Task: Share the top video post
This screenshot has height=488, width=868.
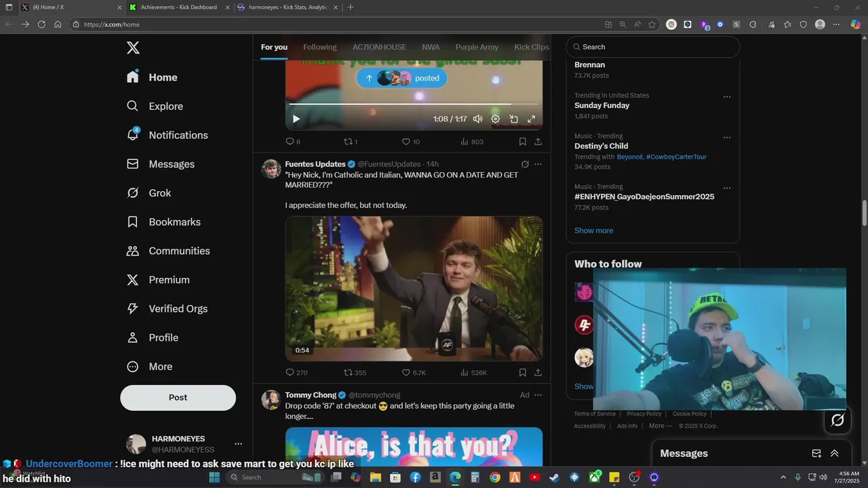Action: tap(538, 142)
